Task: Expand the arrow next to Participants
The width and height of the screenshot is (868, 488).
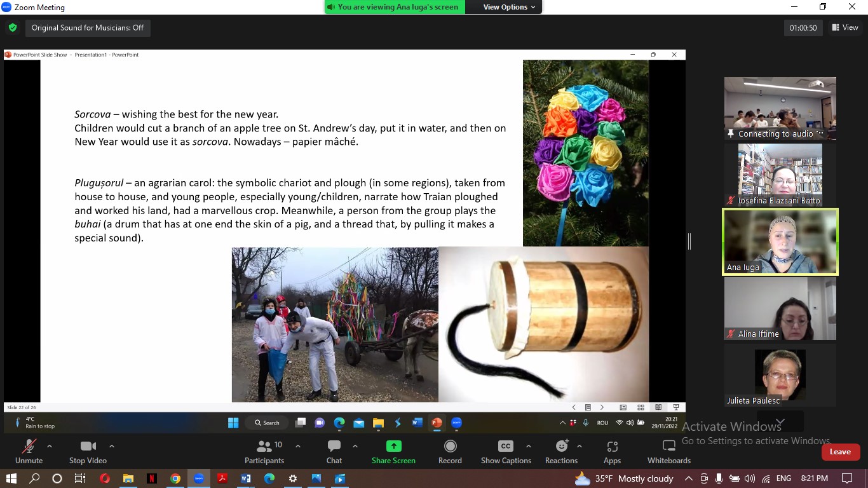Action: [298, 446]
